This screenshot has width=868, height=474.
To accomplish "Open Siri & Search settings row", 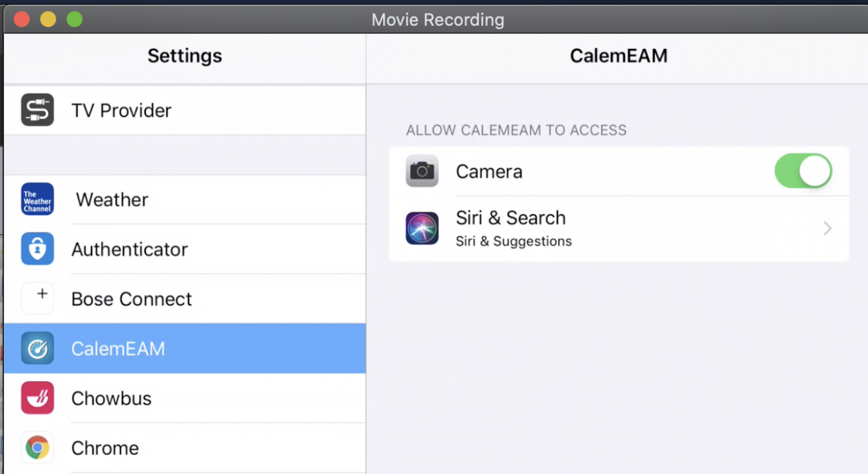I will coord(619,229).
